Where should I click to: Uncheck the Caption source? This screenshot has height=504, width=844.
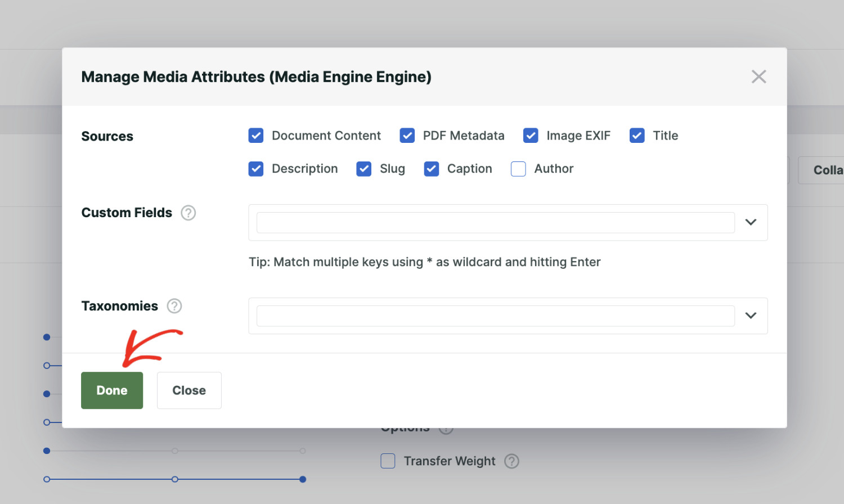click(431, 169)
